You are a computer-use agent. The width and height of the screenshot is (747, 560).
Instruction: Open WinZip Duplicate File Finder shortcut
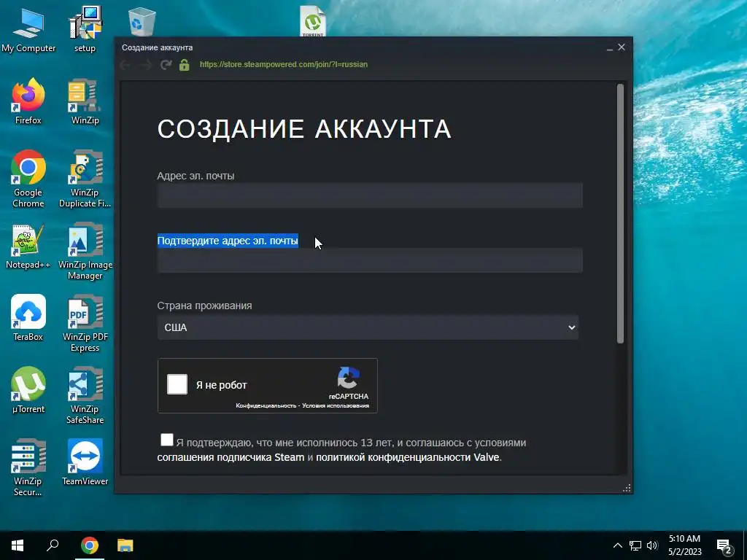(85, 179)
